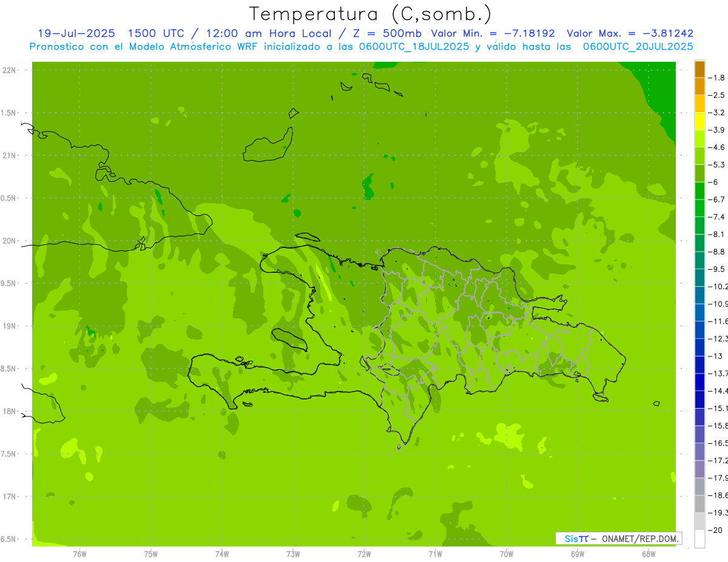Click the "69W" longitude axis label
This screenshot has height=562, width=728.
pyautogui.click(x=577, y=554)
